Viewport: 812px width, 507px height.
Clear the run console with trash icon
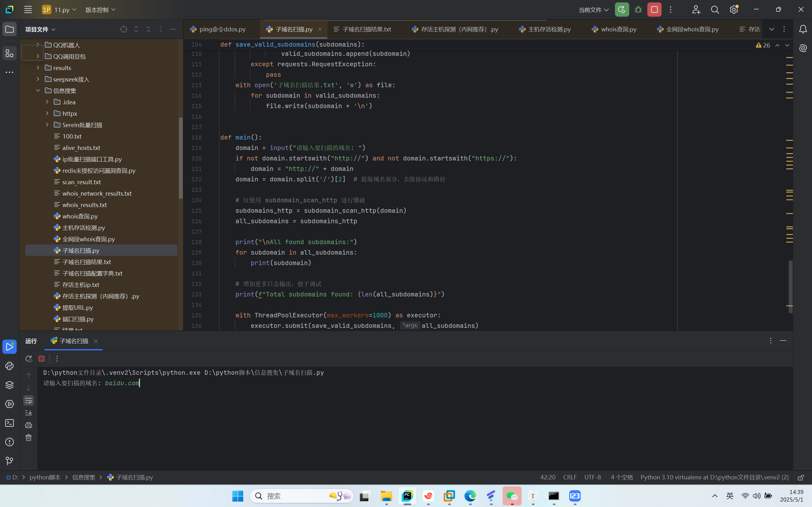[x=29, y=438]
